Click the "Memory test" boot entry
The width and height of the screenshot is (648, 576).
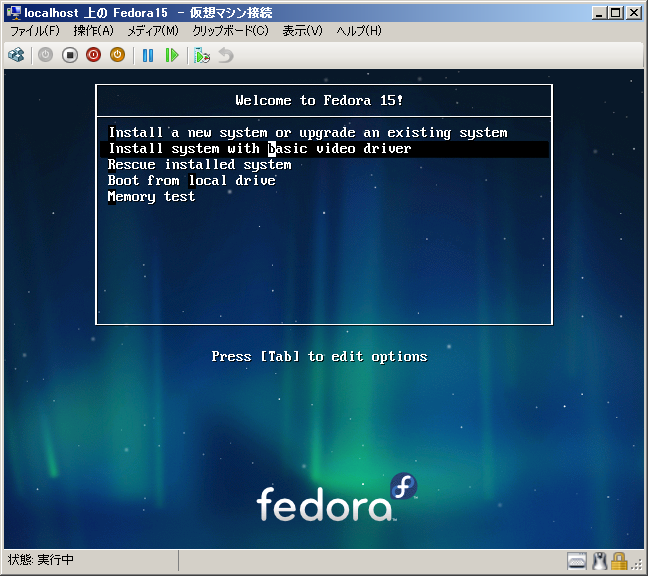pos(152,197)
